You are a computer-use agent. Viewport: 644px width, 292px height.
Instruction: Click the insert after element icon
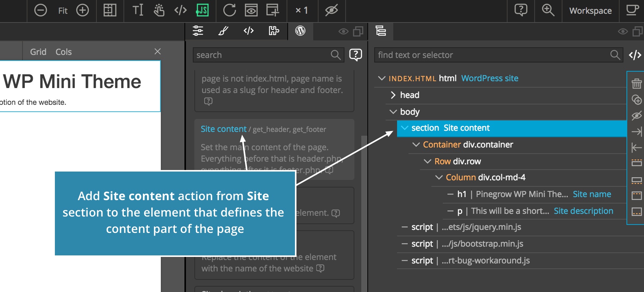click(636, 180)
